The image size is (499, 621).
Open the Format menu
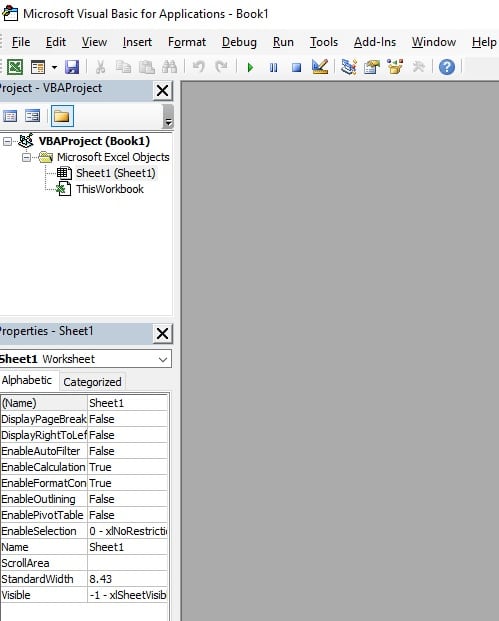pyautogui.click(x=187, y=42)
